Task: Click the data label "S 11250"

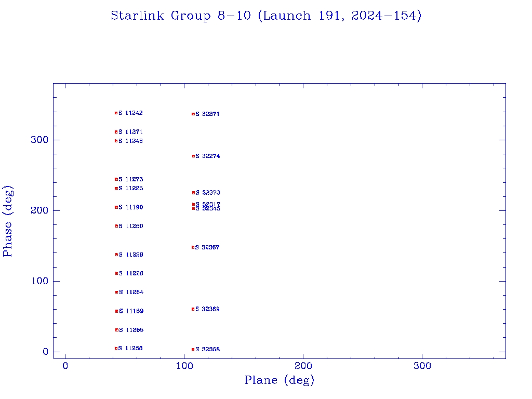Action: tap(131, 227)
